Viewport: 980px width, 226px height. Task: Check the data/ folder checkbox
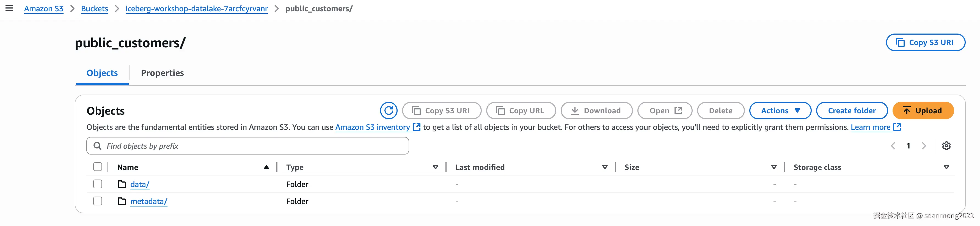pyautogui.click(x=98, y=184)
